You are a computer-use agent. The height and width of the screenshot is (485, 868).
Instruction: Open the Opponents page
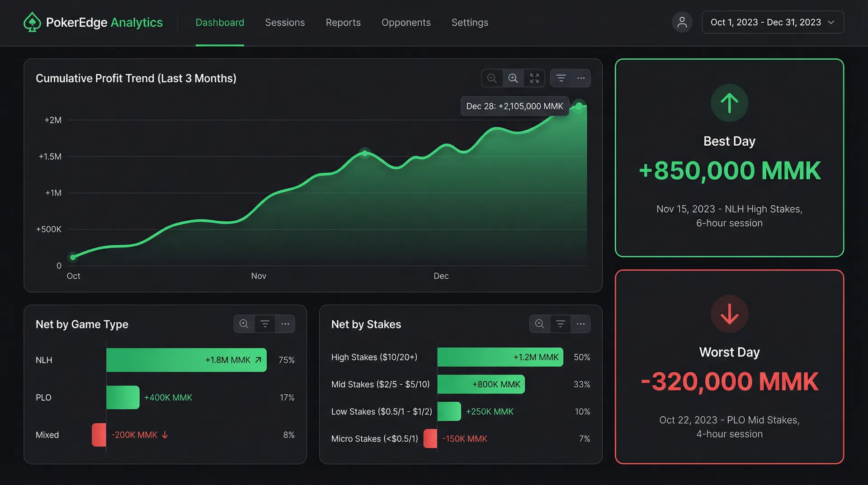pos(406,22)
